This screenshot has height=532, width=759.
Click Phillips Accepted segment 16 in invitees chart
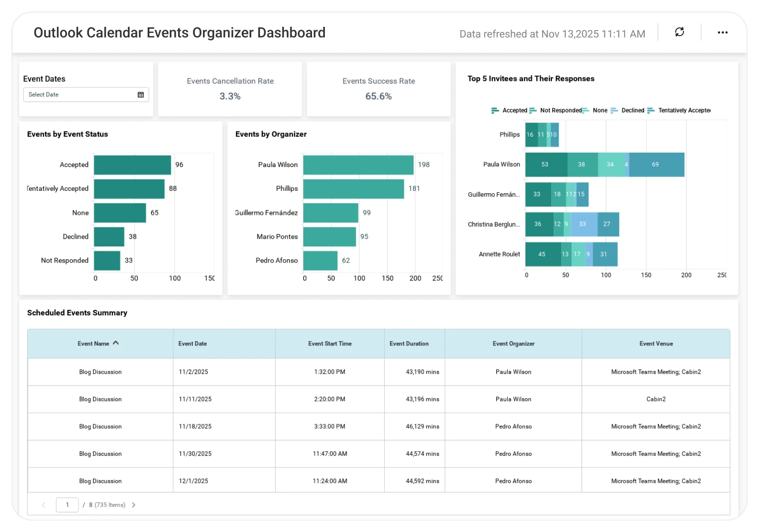click(x=532, y=135)
